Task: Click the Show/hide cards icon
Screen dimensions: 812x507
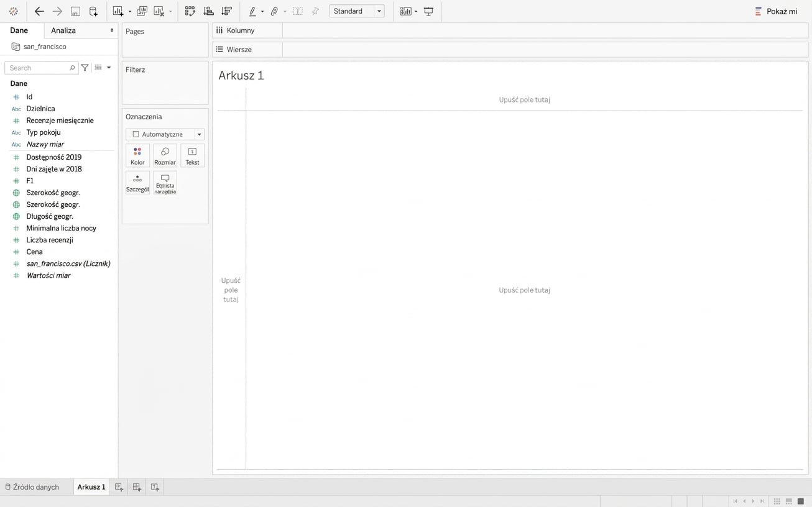Action: click(x=406, y=11)
